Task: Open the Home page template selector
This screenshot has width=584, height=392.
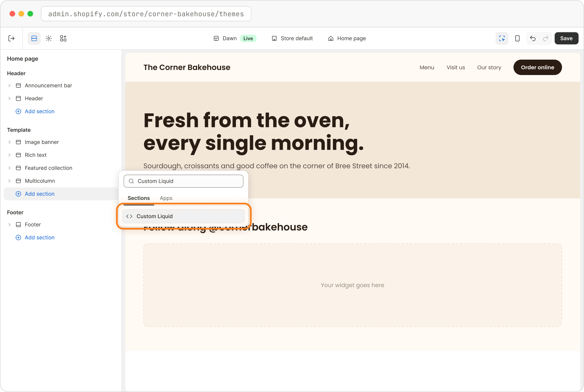Action: pos(347,38)
